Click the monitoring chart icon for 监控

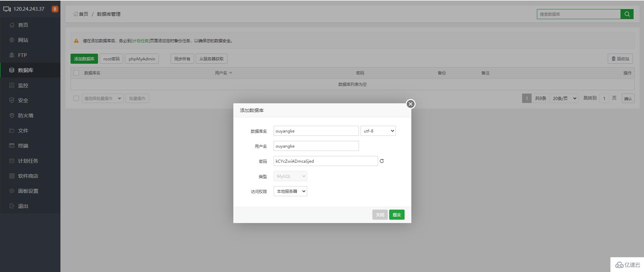coord(12,85)
